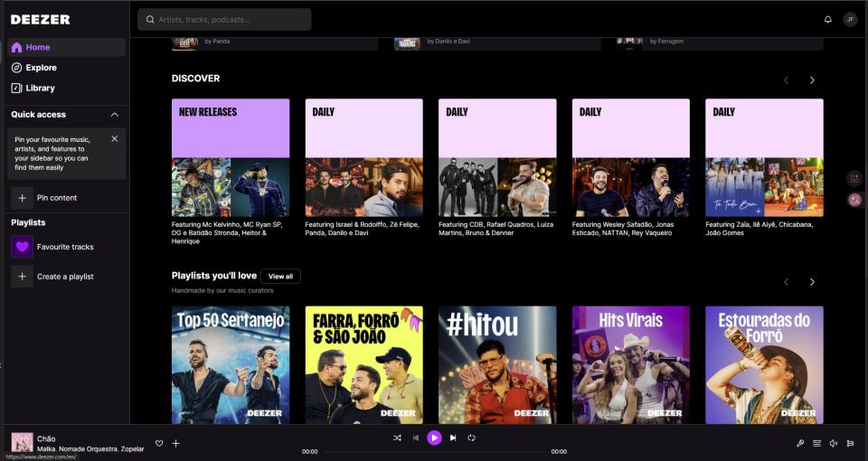Click the DISCOVER heading
This screenshot has width=868, height=461.
195,78
